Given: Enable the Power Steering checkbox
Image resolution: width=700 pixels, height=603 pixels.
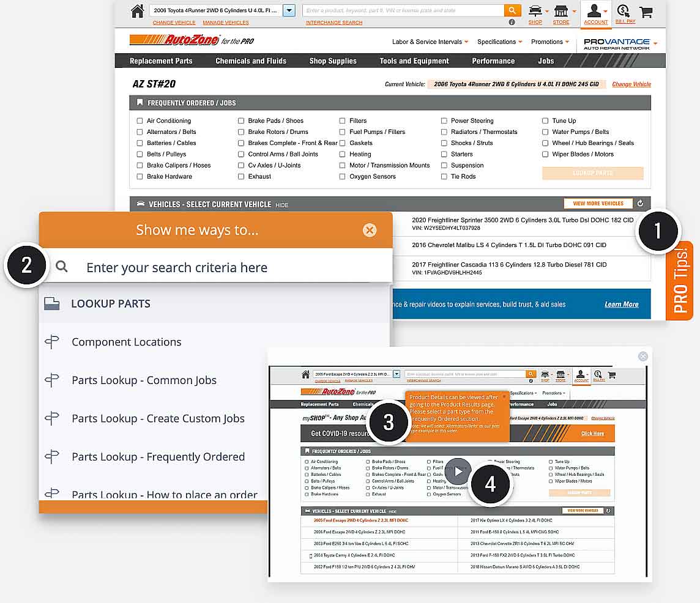Looking at the screenshot, I should coord(444,120).
